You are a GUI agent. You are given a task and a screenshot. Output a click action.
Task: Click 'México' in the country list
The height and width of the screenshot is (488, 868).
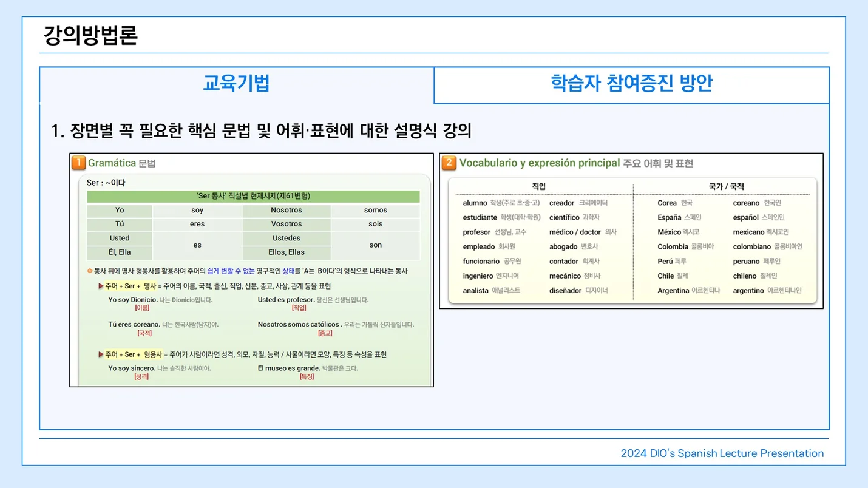670,232
